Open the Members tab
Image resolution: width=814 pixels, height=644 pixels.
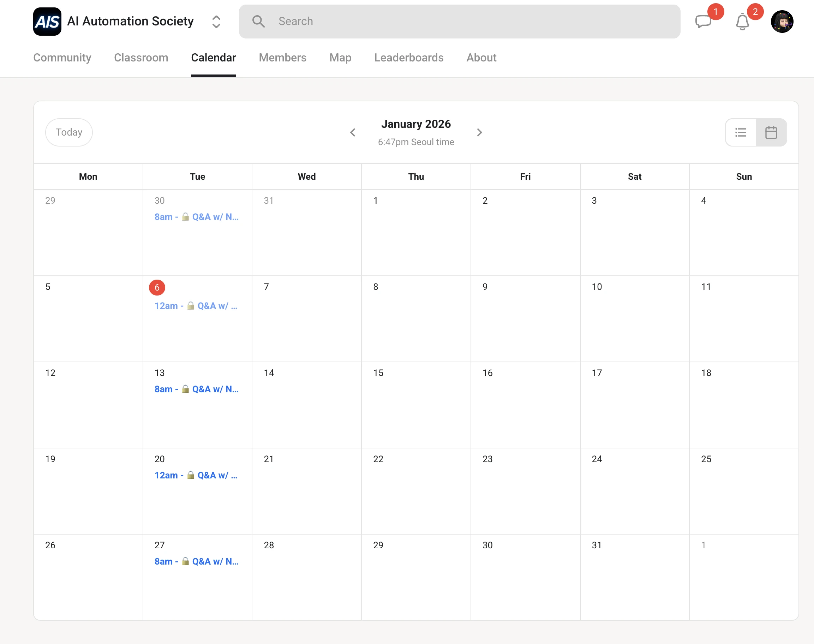click(x=282, y=57)
